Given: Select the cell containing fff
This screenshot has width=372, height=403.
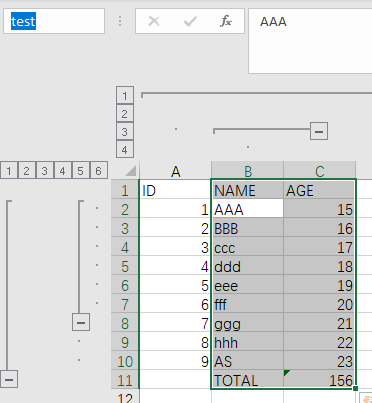Looking at the screenshot, I should coord(248,304).
